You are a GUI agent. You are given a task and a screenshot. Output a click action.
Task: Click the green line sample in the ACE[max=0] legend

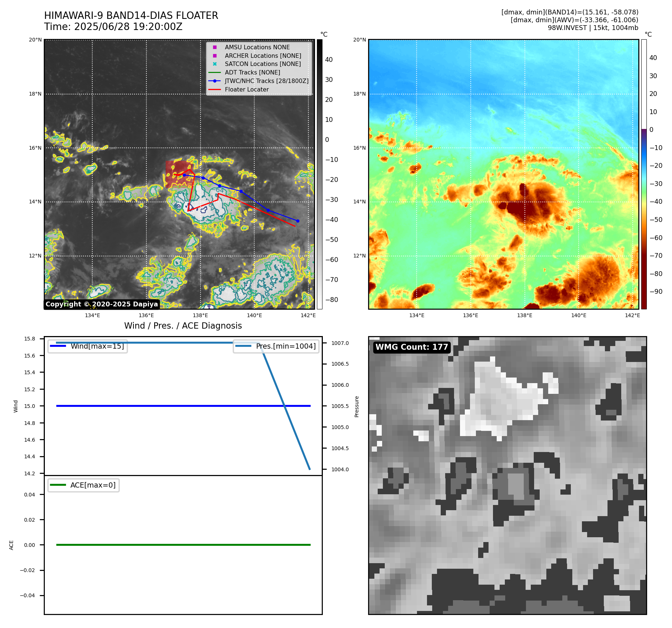[x=58, y=485]
